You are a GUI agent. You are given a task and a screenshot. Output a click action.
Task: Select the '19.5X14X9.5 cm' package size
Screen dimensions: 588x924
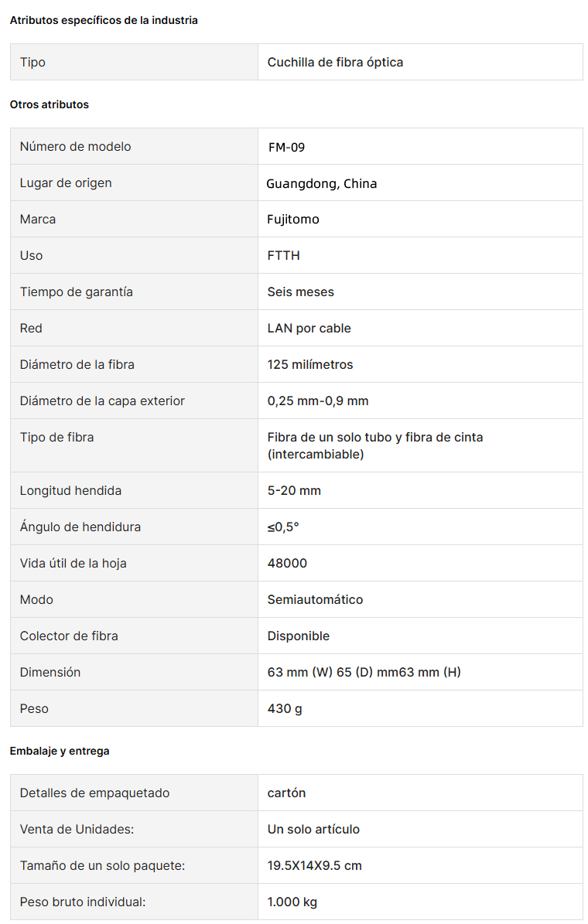click(x=314, y=866)
